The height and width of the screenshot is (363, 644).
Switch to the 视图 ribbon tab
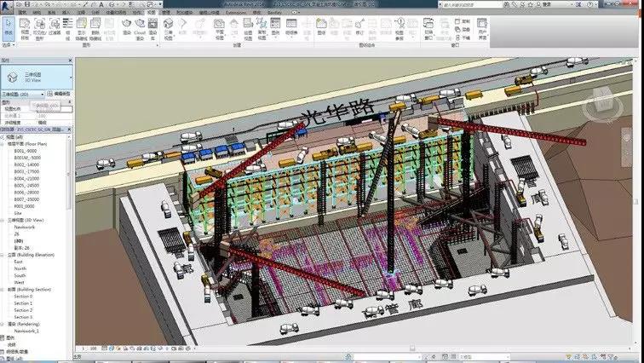coord(152,12)
